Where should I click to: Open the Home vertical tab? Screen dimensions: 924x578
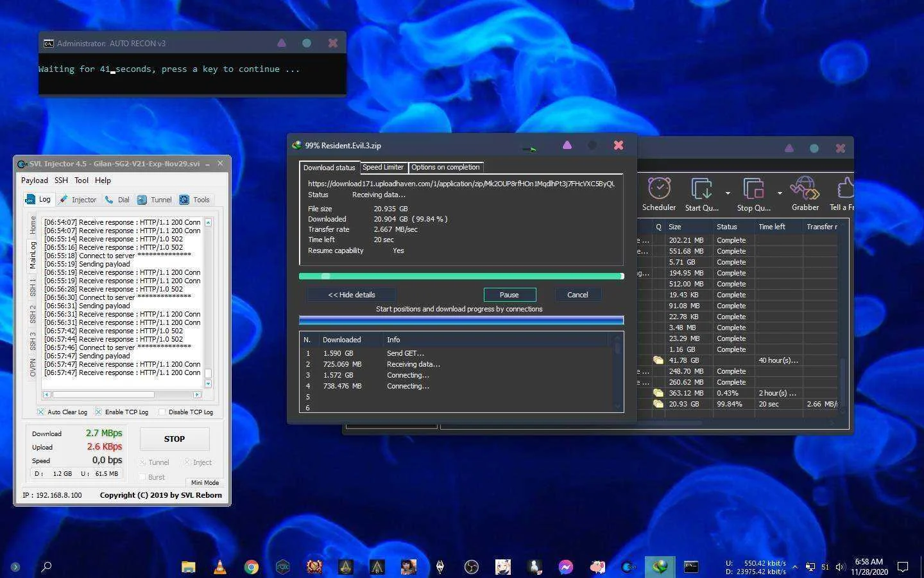(33, 225)
